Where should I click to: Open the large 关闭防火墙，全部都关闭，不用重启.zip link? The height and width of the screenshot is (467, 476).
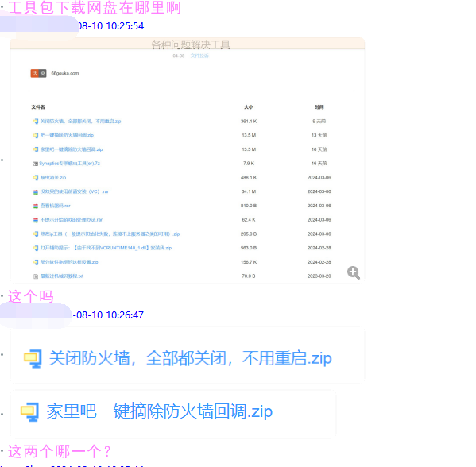click(191, 358)
